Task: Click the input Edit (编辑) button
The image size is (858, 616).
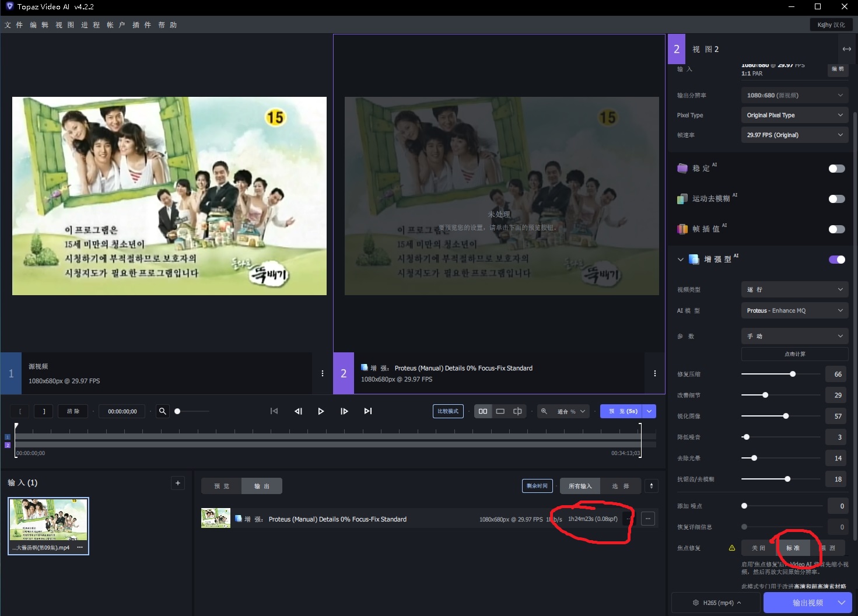Action: pos(838,69)
